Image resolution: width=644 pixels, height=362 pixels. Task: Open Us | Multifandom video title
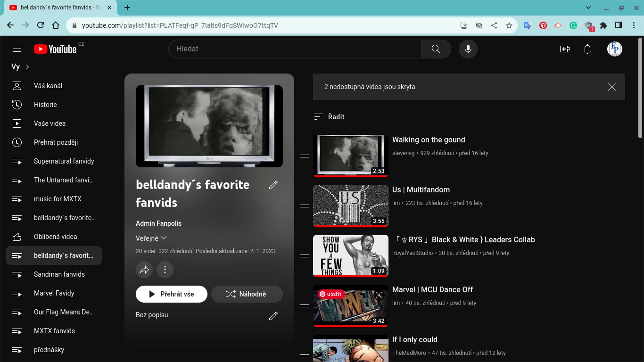click(x=421, y=190)
